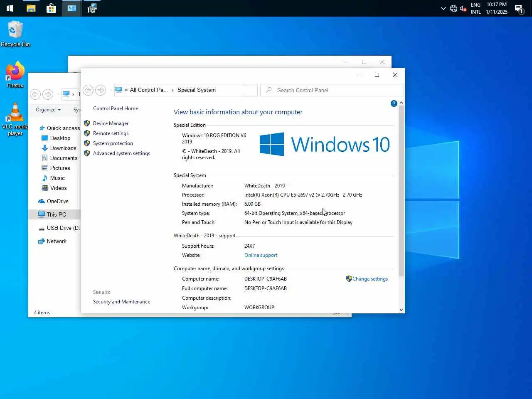
Task: Click the scrollbar up arrow in System window
Action: (401, 103)
